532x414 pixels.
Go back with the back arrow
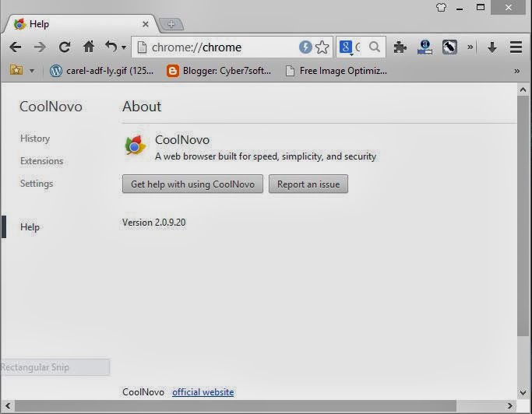(16, 47)
